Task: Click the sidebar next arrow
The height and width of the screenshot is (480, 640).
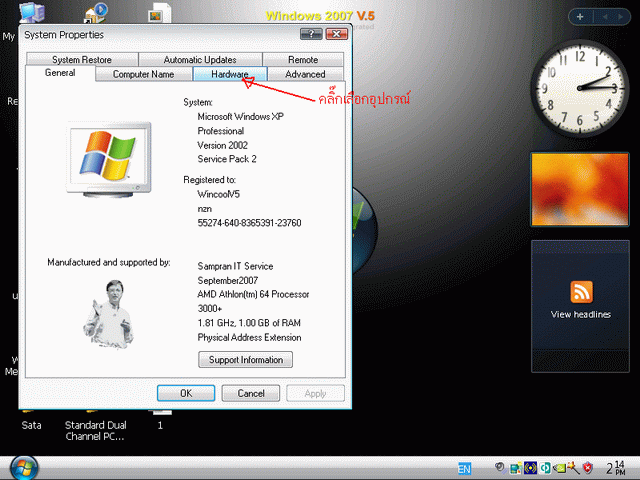Action: pyautogui.click(x=620, y=17)
